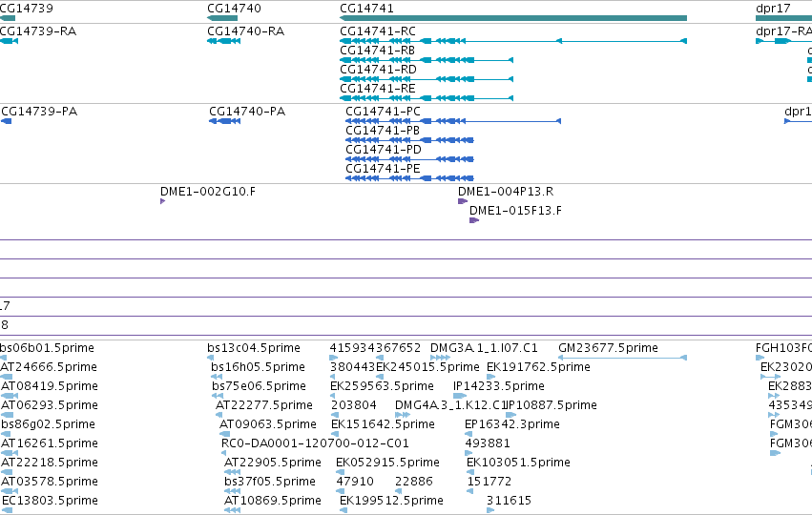
Task: Select the RC0-DA0001-120700-012-C01 label
Action: pos(316,443)
